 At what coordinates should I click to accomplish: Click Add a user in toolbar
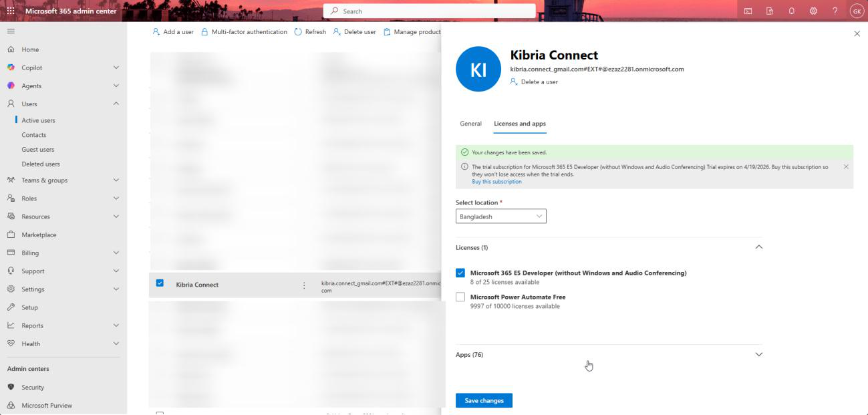pos(173,31)
